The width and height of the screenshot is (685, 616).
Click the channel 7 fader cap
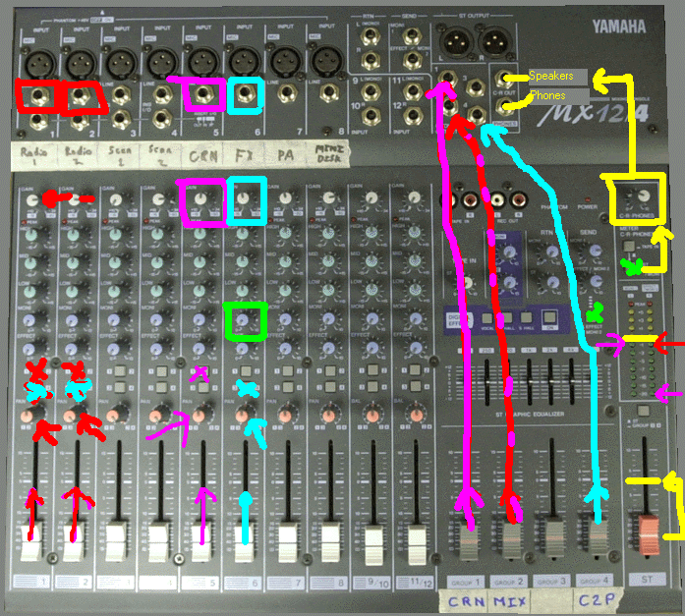[286, 537]
